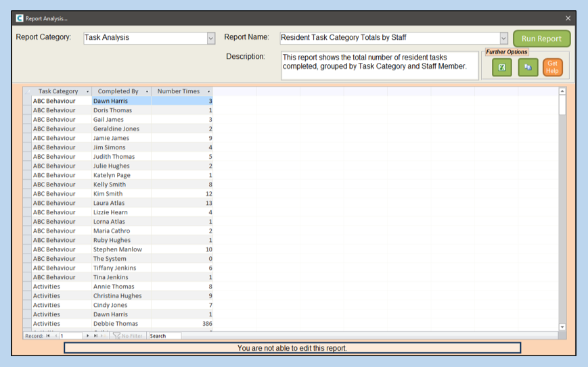Open Completed By column filter arrow
The image size is (588, 367).
[x=147, y=91]
